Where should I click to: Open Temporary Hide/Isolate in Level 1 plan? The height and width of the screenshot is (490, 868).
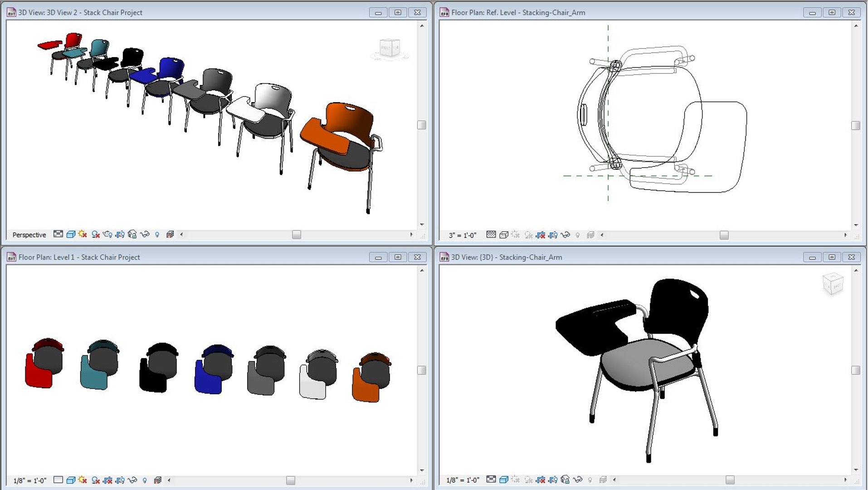pos(132,480)
